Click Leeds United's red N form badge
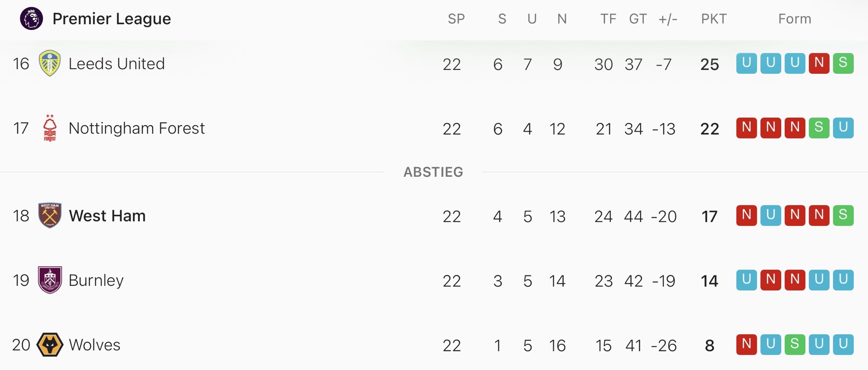The width and height of the screenshot is (868, 370). pyautogui.click(x=819, y=63)
